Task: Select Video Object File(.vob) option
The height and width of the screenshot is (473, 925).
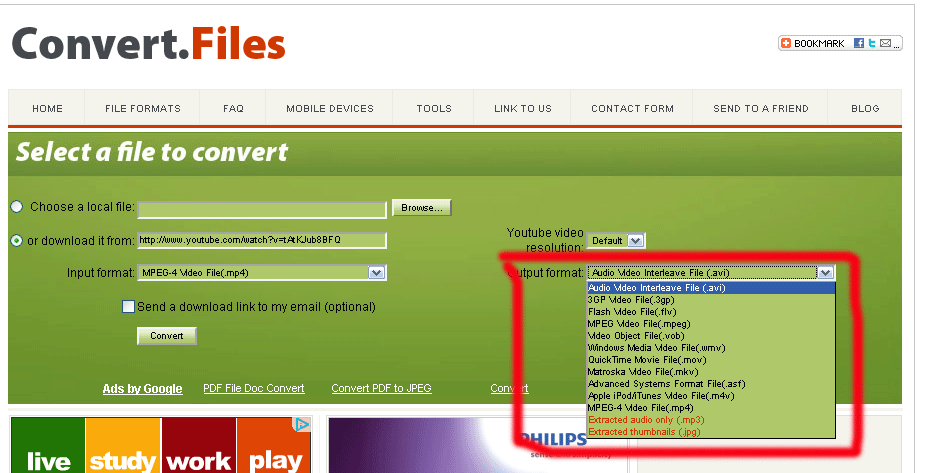Action: click(x=711, y=336)
